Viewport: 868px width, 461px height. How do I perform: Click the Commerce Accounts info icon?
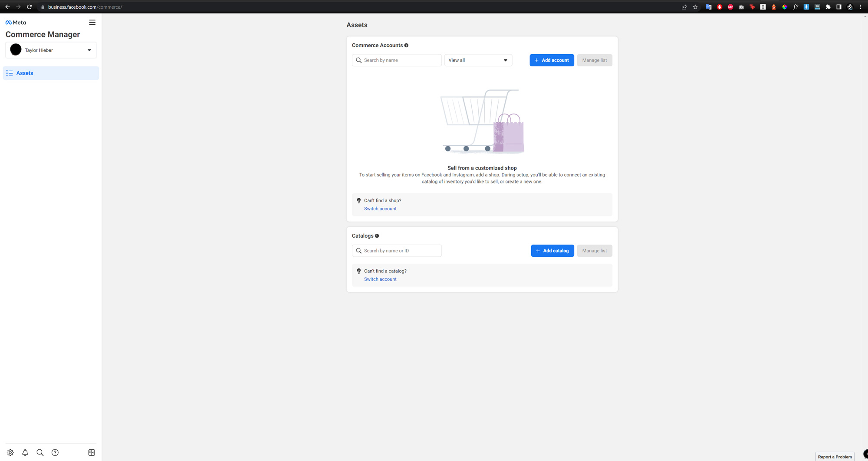[x=406, y=46]
